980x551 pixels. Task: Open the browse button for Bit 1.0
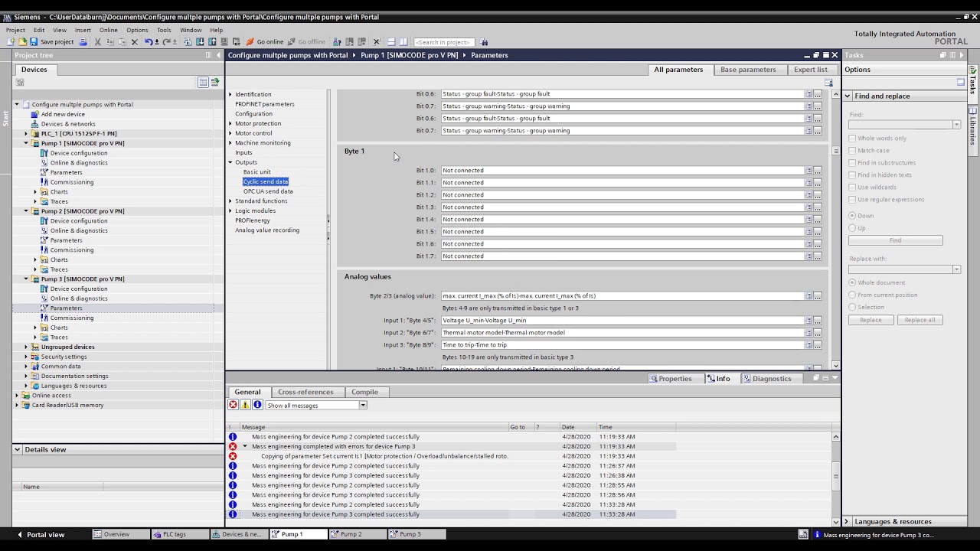click(818, 171)
